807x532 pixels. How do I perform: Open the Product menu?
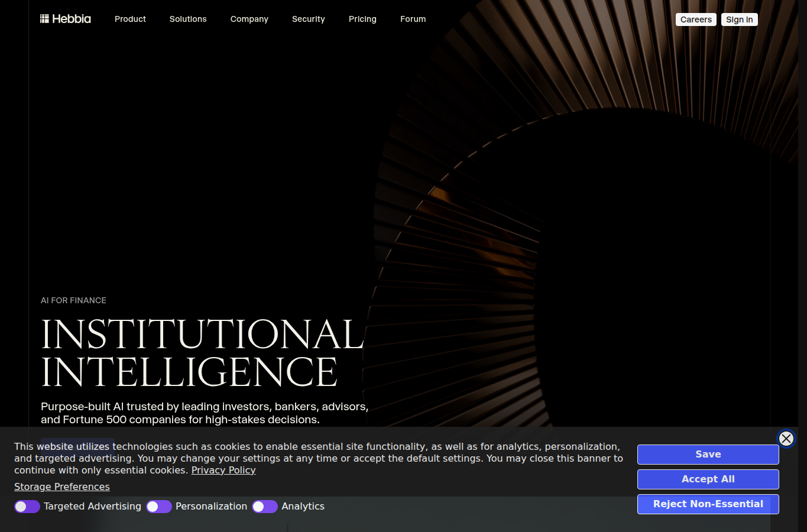click(130, 19)
